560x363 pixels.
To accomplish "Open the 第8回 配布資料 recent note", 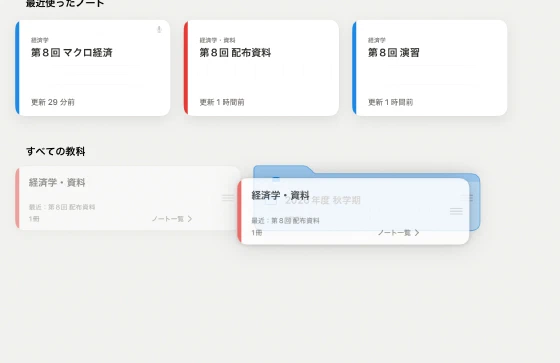I will click(x=261, y=68).
